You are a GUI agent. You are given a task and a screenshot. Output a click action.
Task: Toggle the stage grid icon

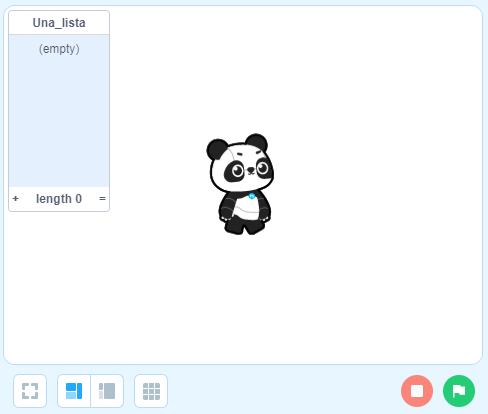[x=151, y=391]
